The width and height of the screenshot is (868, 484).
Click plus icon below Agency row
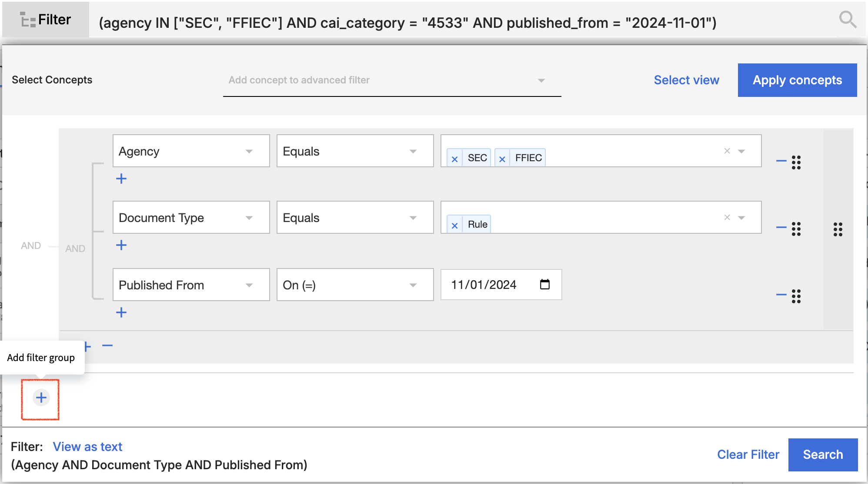point(121,179)
